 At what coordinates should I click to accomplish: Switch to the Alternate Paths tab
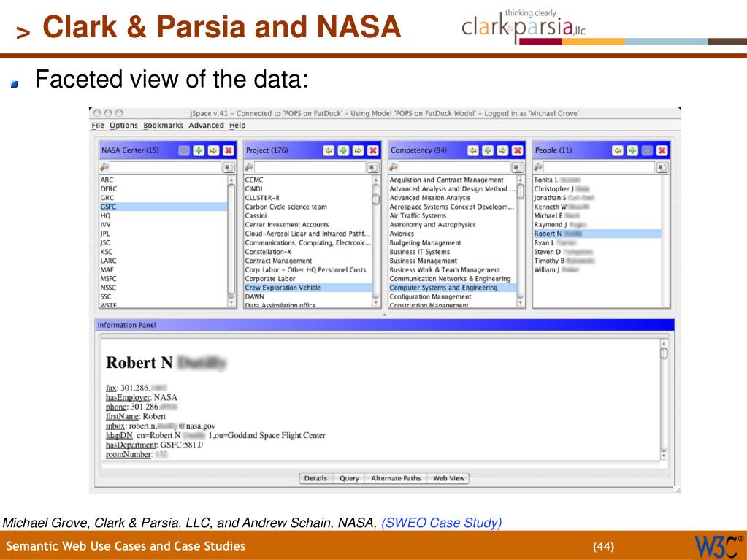click(x=396, y=478)
